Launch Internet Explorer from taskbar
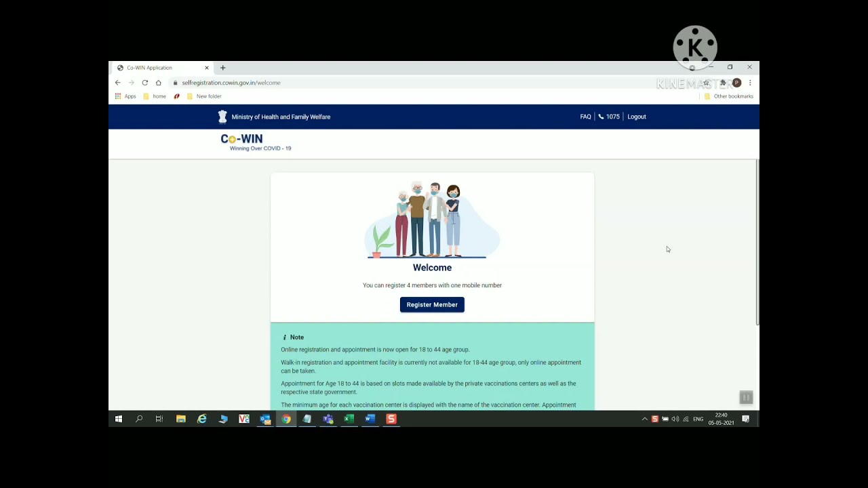The width and height of the screenshot is (868, 488). click(202, 419)
